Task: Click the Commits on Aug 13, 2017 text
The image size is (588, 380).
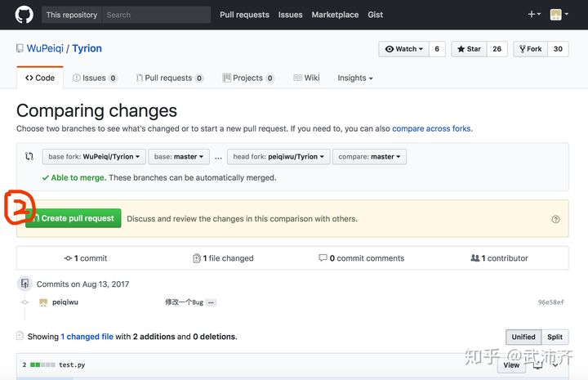Action: click(x=82, y=284)
